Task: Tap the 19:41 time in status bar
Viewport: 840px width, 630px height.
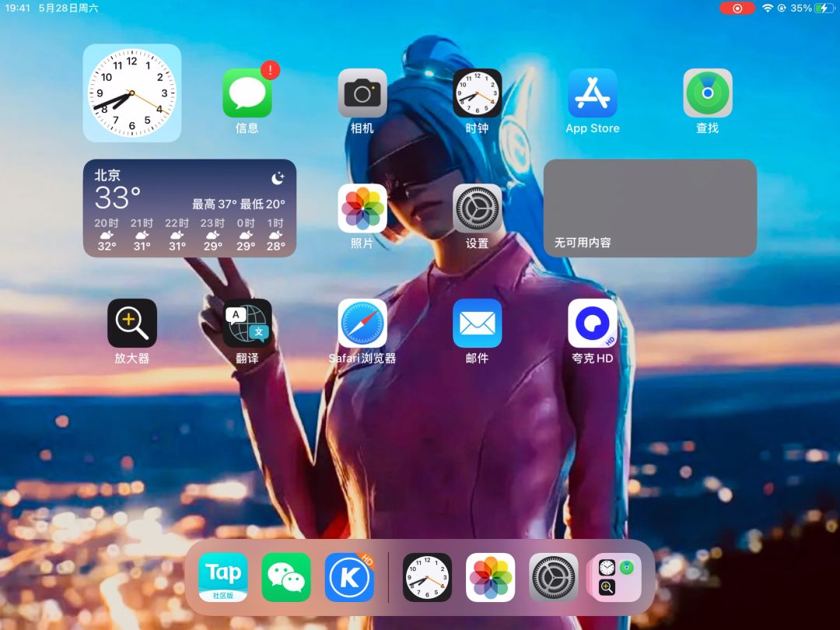Action: click(x=18, y=8)
